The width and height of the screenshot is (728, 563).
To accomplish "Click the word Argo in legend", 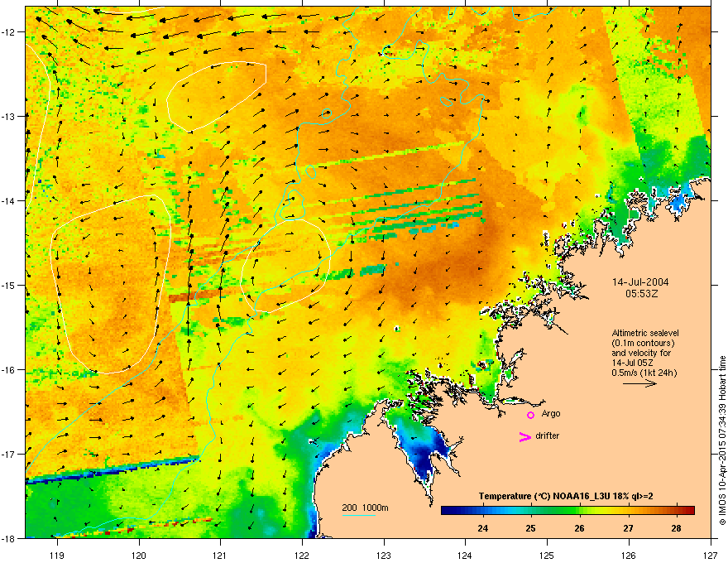I will (551, 413).
